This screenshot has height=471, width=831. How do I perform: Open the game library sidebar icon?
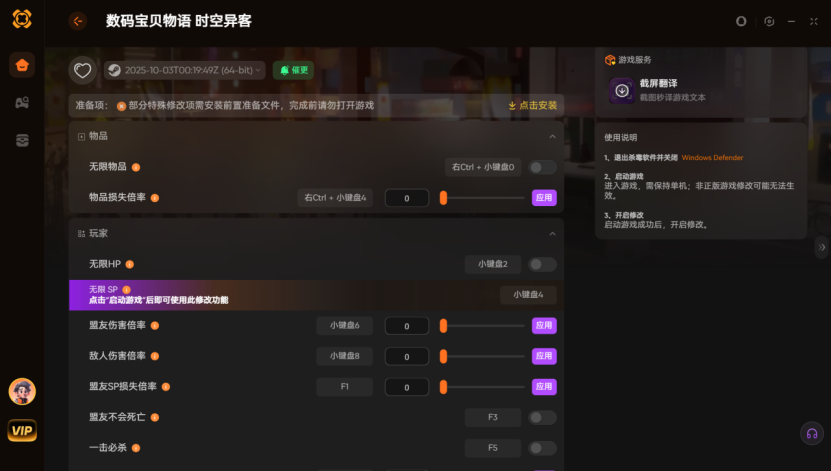pyautogui.click(x=22, y=103)
